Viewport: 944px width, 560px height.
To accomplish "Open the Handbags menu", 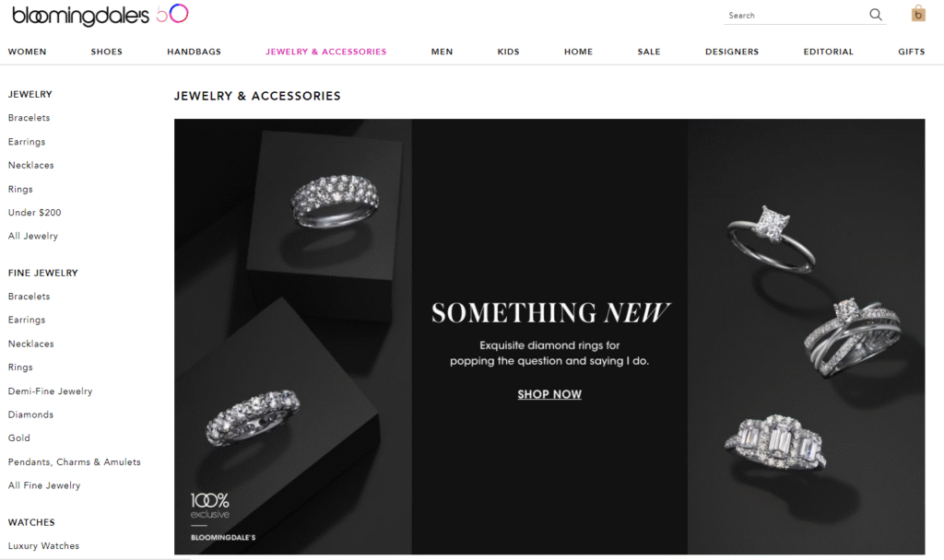I will [194, 52].
